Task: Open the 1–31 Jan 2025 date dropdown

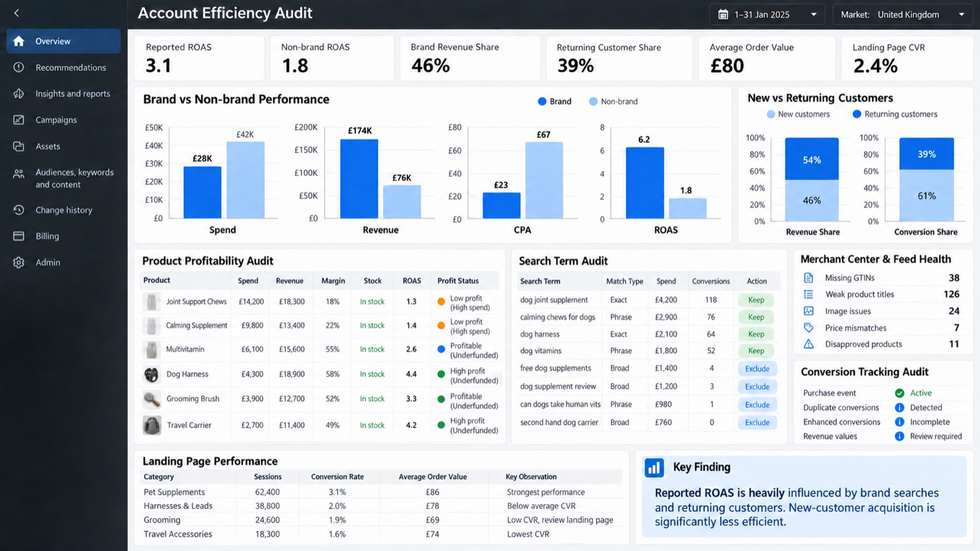Action: [767, 15]
